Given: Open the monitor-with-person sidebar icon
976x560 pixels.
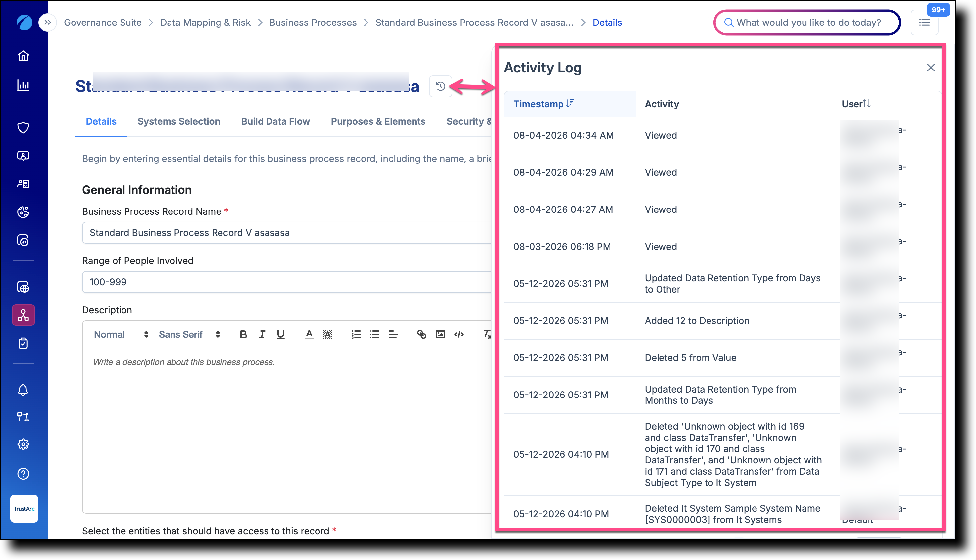Looking at the screenshot, I should (x=23, y=156).
